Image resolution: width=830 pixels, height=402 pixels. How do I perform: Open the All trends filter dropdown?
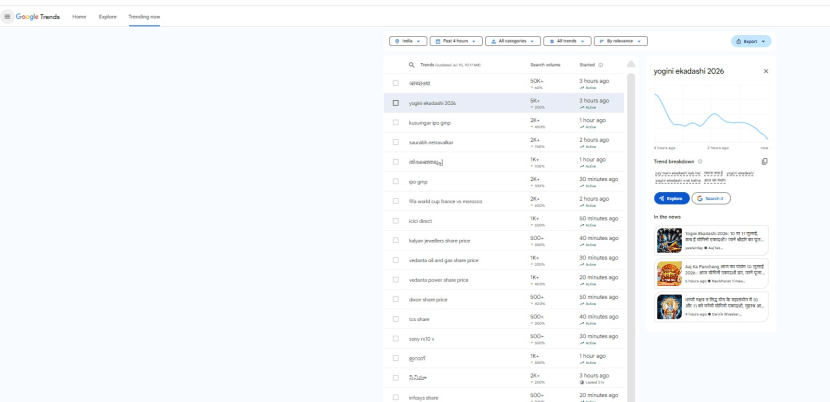(567, 41)
